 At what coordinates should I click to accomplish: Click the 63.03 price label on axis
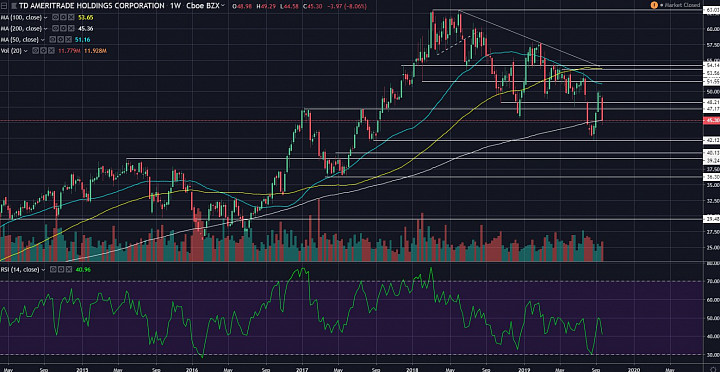pyautogui.click(x=711, y=10)
